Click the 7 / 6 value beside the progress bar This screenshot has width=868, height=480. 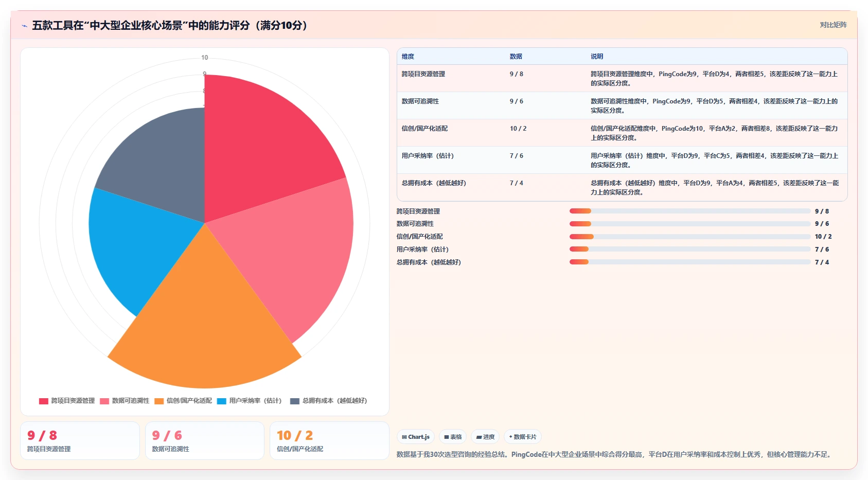[822, 250]
